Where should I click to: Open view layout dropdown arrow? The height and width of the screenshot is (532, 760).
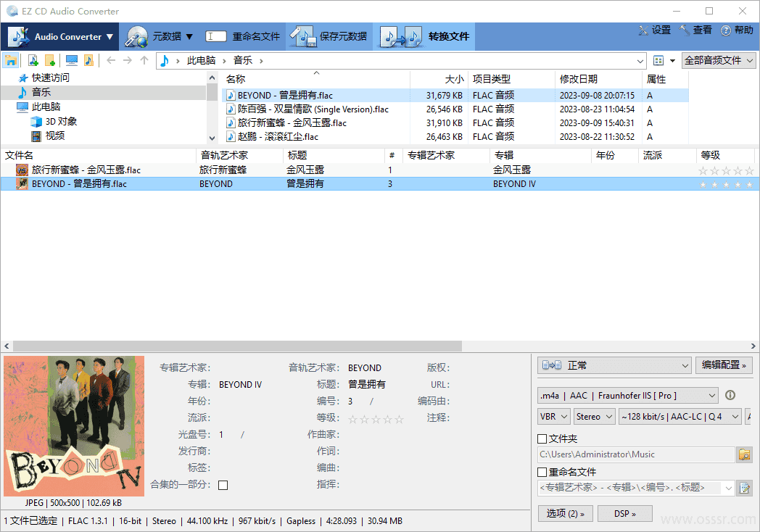[672, 61]
